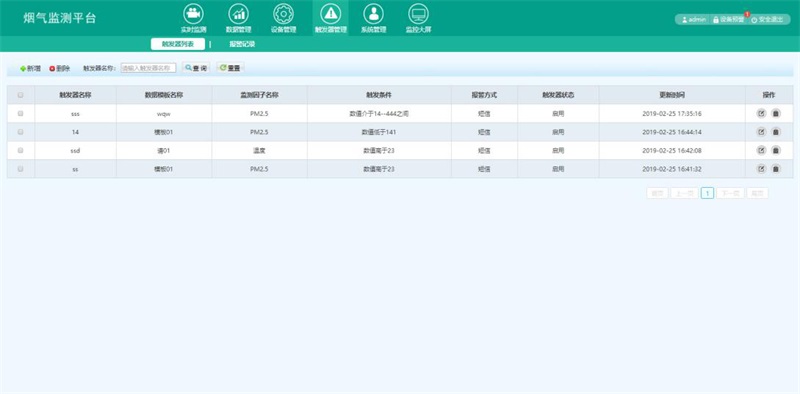Go to last page with 尾页
Screen dimensions: 800x394
[757, 193]
